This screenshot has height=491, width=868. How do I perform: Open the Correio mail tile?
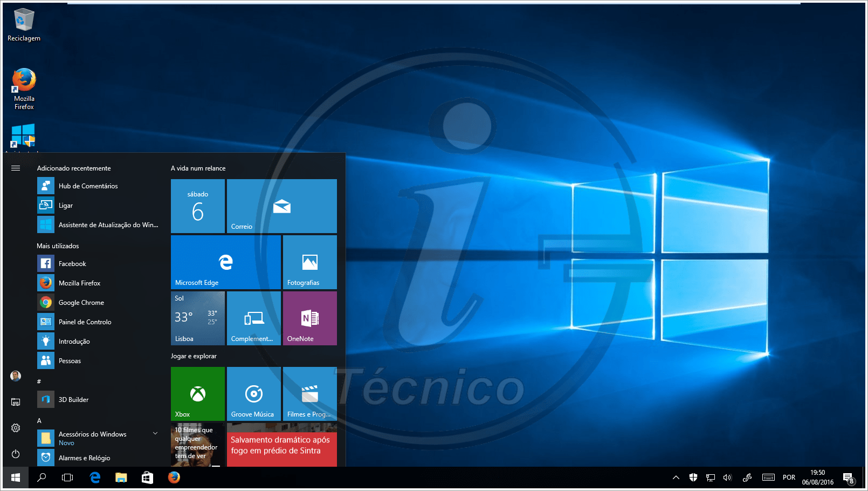point(281,206)
